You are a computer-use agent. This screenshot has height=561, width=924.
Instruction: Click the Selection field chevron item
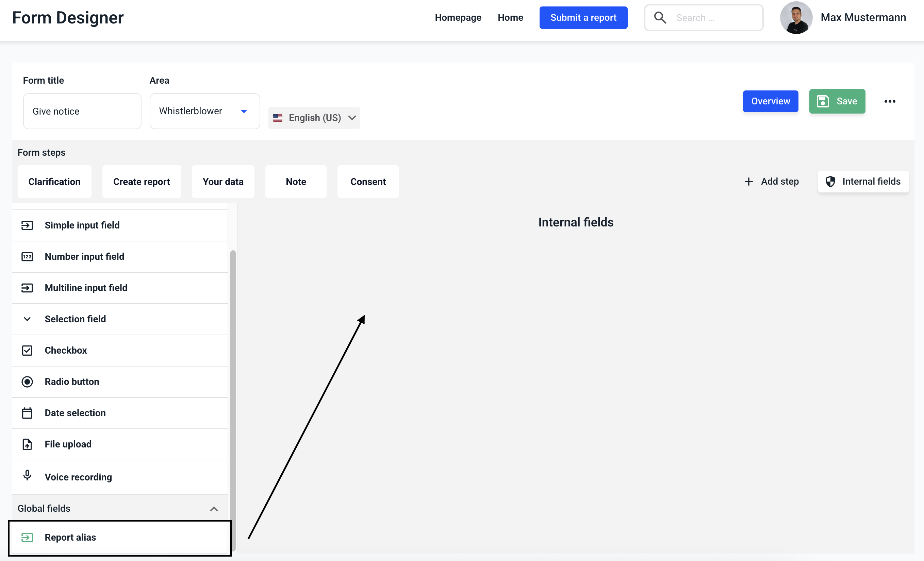coord(75,319)
